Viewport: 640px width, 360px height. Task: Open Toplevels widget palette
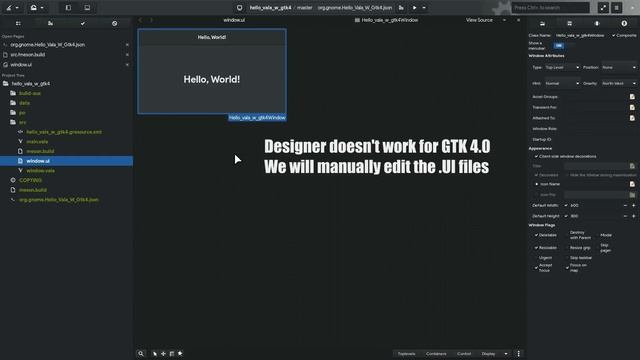407,353
